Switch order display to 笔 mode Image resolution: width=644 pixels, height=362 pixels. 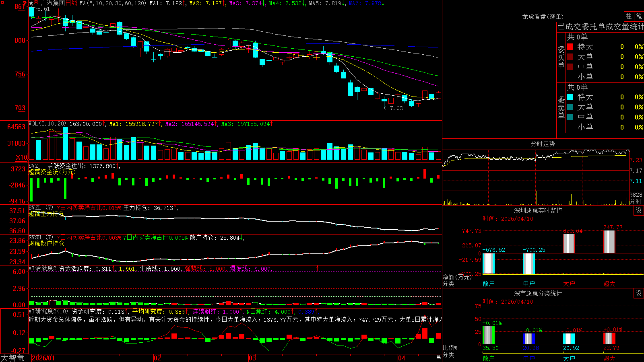pyautogui.click(x=639, y=16)
